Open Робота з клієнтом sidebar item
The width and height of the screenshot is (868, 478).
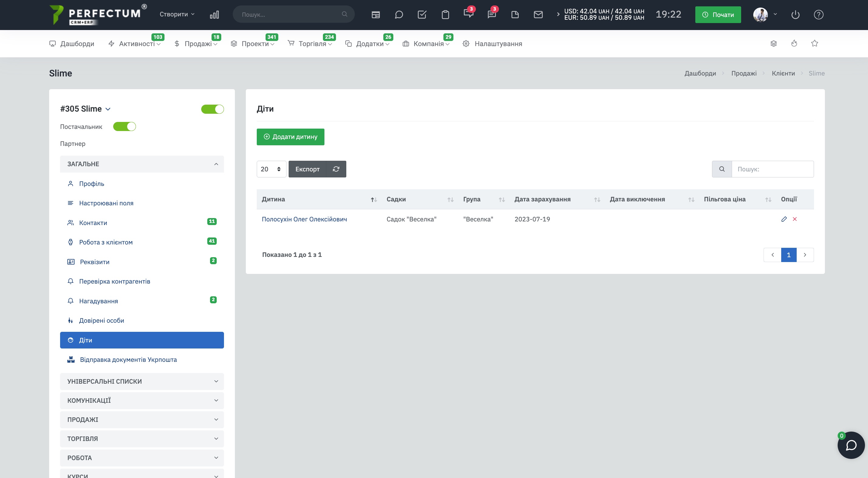pos(142,242)
